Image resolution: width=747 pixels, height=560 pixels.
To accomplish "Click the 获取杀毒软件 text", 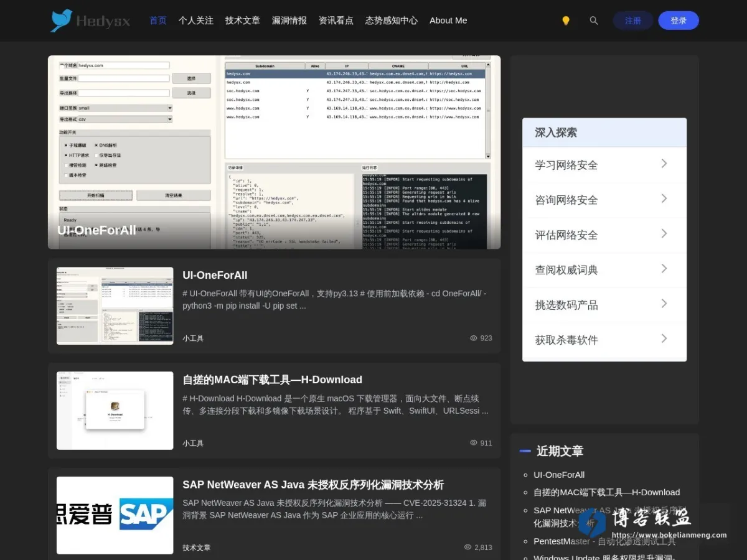I will pos(566,340).
